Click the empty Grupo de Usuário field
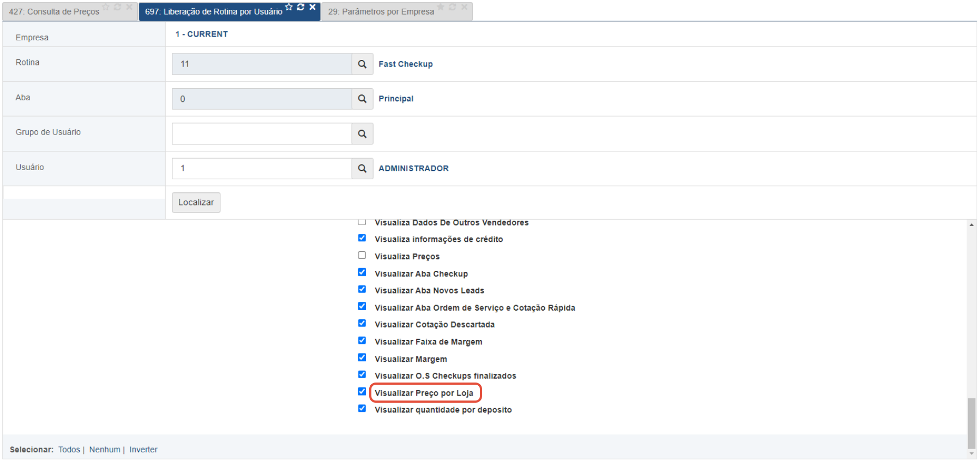This screenshot has height=461, width=980. pyautogui.click(x=262, y=134)
